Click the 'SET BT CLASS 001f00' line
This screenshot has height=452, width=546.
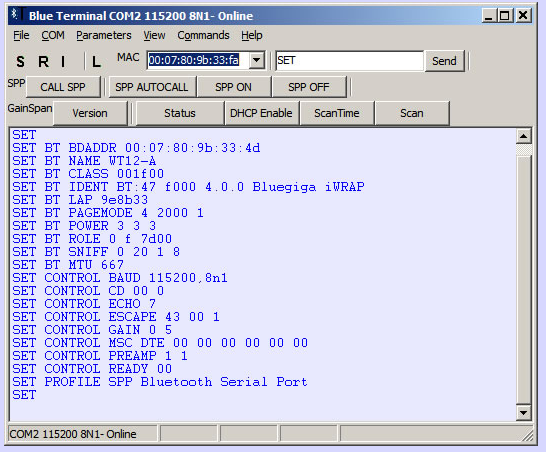tap(88, 174)
